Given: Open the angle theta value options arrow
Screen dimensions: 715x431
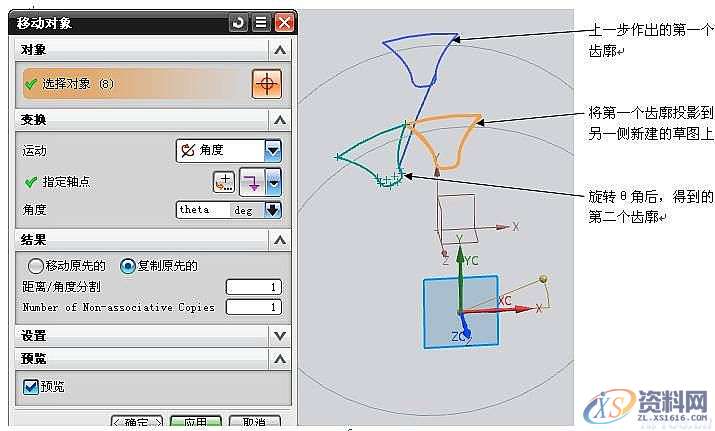Looking at the screenshot, I should pos(272,210).
